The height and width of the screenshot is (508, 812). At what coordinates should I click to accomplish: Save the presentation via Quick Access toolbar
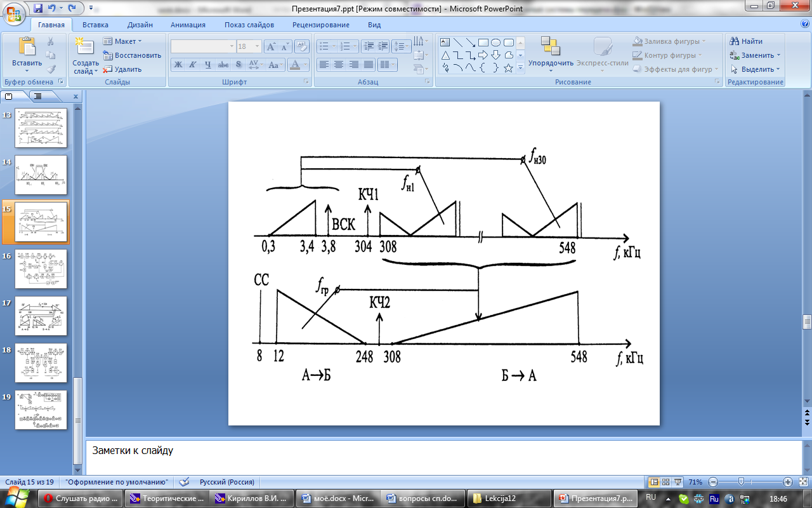pos(38,8)
